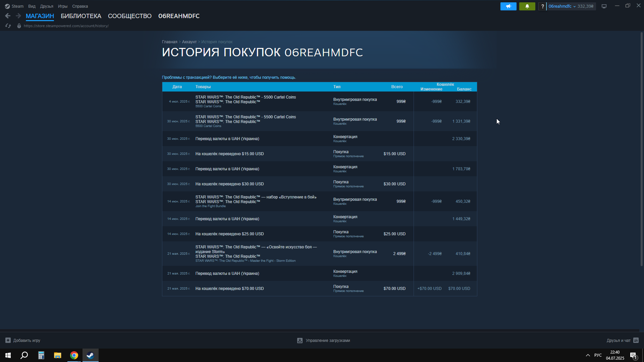Click the Баланс column header

464,89
